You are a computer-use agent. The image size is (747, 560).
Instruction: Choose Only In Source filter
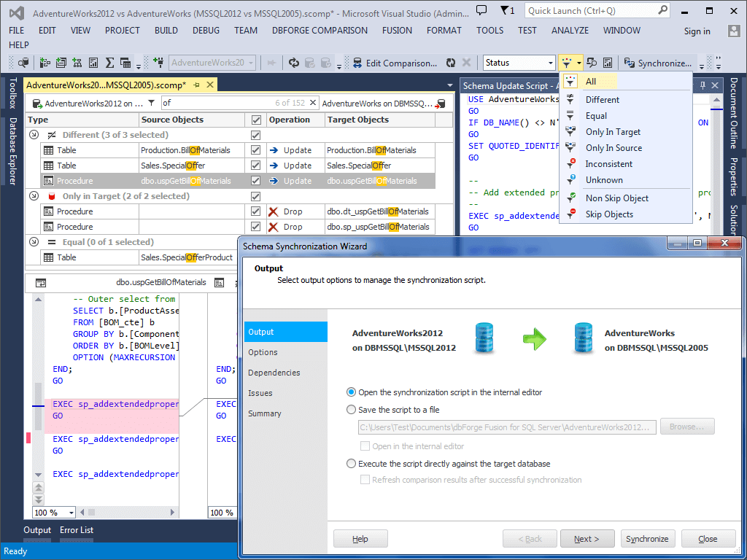pyautogui.click(x=614, y=148)
